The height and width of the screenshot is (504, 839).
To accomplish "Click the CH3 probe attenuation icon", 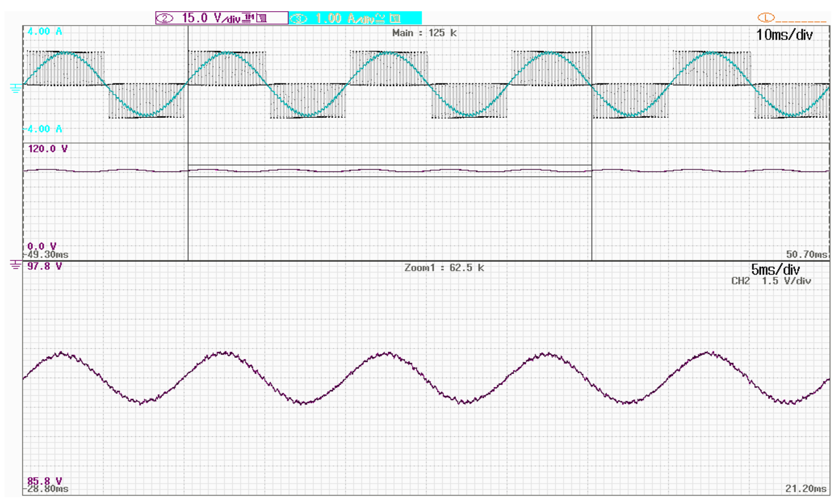I will (x=395, y=18).
